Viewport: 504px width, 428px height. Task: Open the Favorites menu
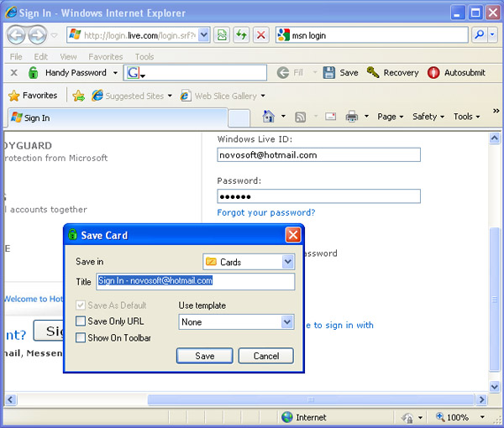106,57
